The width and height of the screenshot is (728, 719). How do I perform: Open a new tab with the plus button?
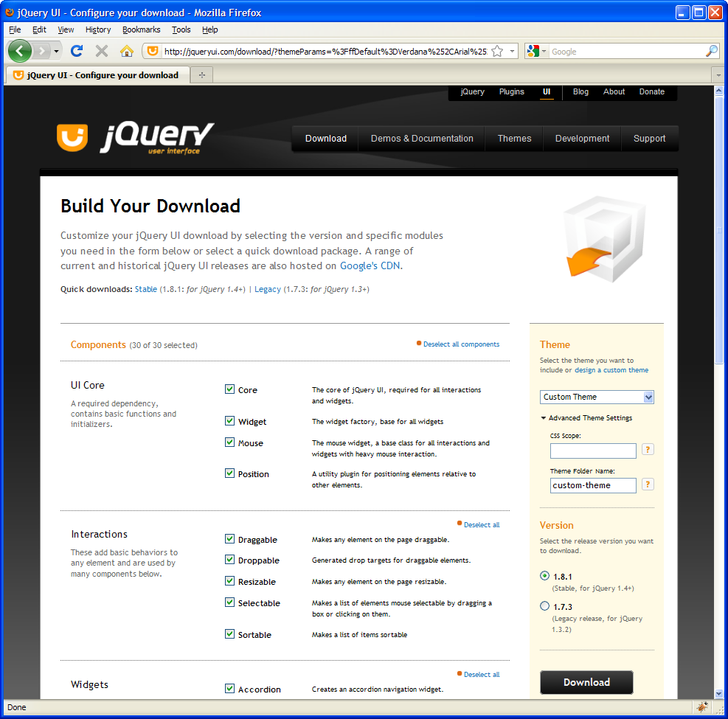pyautogui.click(x=202, y=74)
